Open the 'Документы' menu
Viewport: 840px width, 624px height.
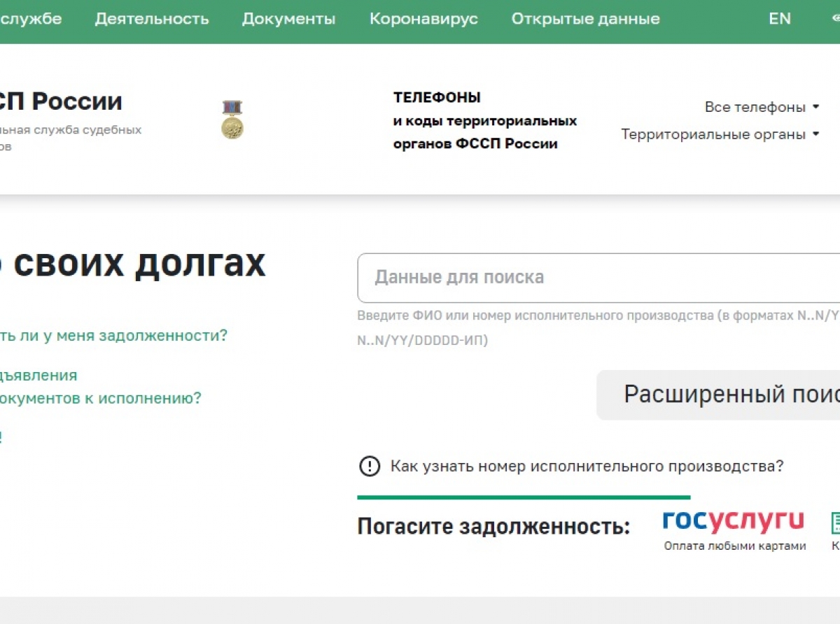(288, 19)
